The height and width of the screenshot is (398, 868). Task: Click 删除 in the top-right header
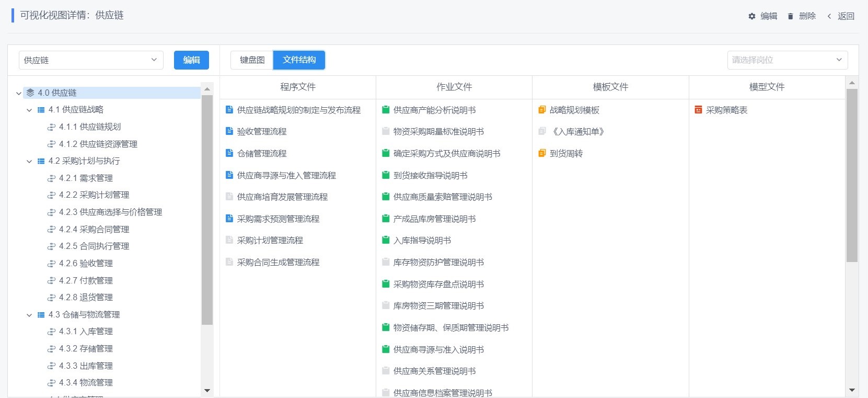tap(807, 16)
